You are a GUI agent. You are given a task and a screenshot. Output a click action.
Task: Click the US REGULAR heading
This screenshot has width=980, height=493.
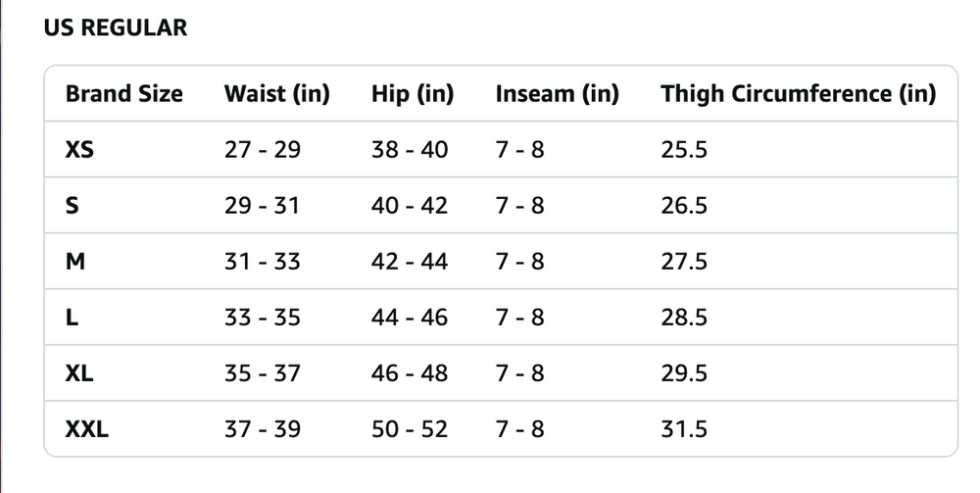(x=116, y=27)
